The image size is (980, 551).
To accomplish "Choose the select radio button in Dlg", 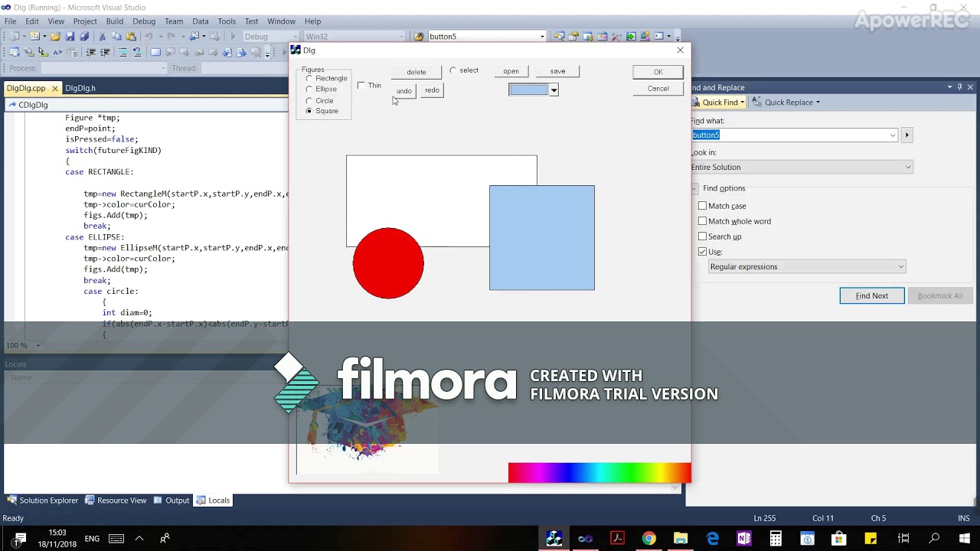I will pyautogui.click(x=453, y=70).
